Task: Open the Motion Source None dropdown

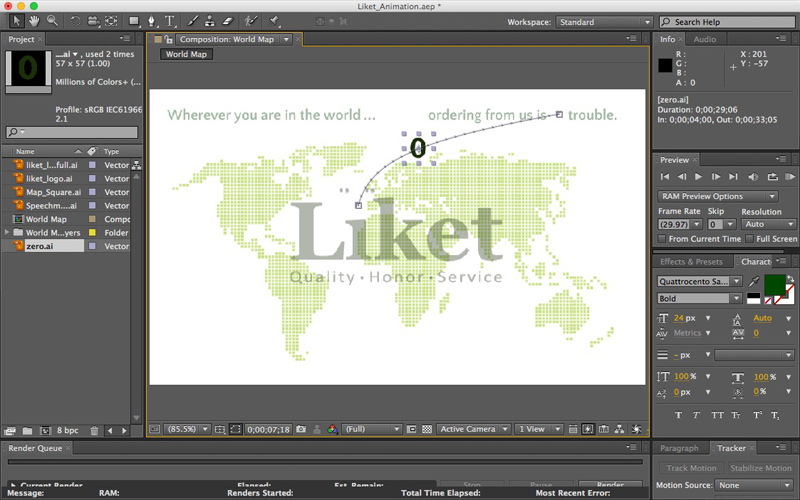Action: click(x=753, y=485)
